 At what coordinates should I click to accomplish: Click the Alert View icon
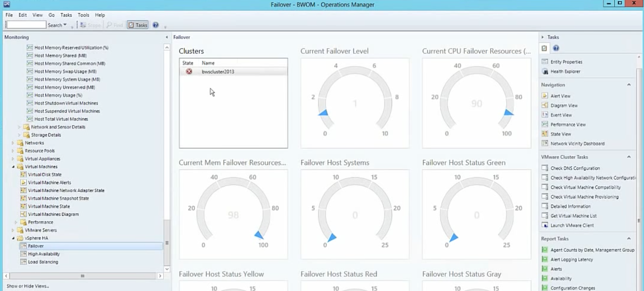[x=545, y=96]
